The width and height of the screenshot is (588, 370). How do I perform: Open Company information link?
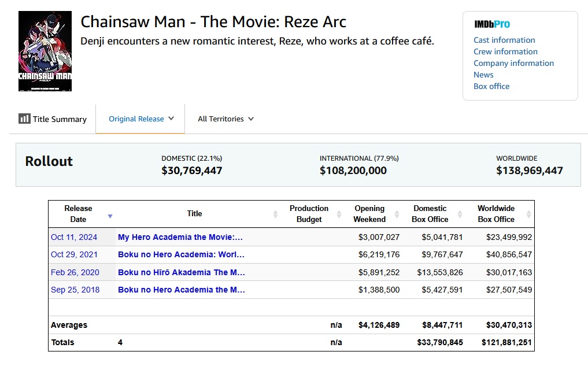(513, 63)
